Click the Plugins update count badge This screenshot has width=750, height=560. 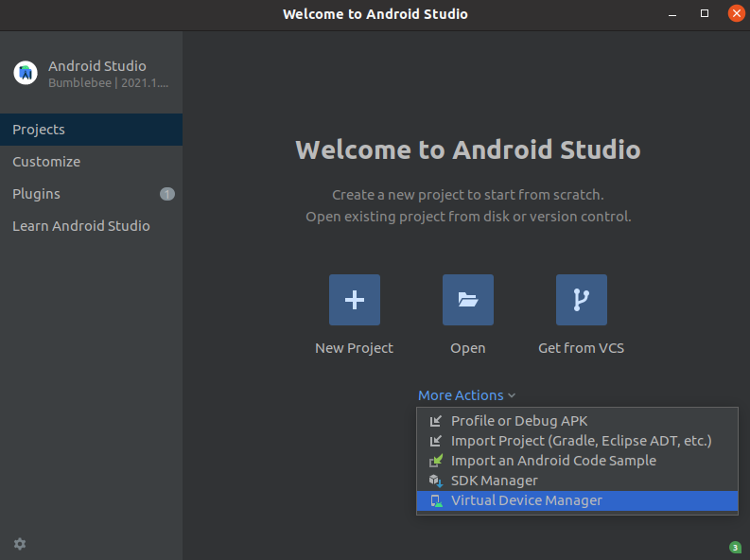(x=167, y=194)
